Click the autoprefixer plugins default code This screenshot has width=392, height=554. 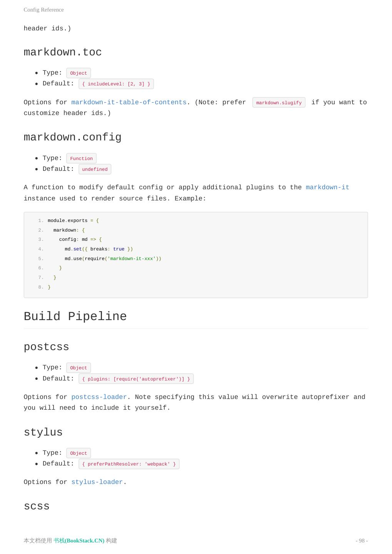coord(136,379)
